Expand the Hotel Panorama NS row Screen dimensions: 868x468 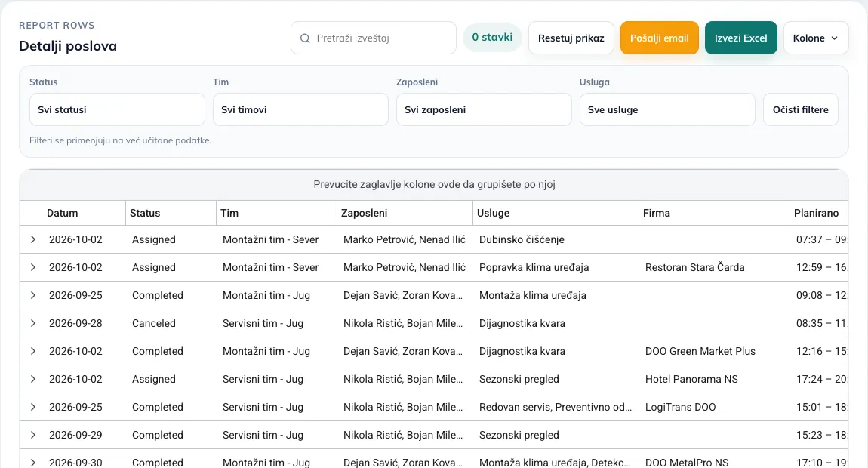click(x=33, y=380)
